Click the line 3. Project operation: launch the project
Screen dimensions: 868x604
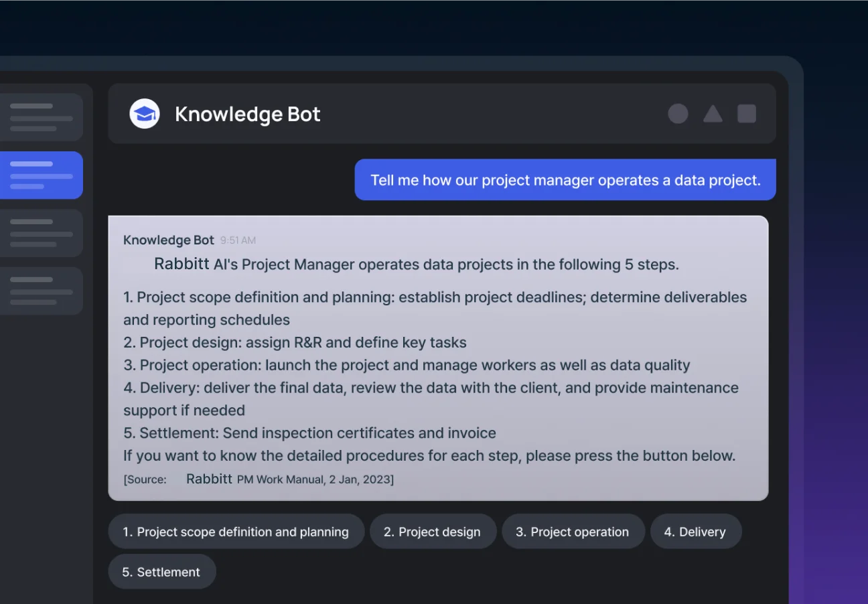(x=407, y=365)
